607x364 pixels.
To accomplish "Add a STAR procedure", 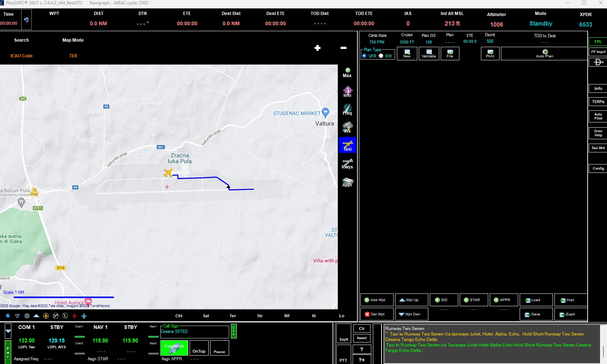I will tap(474, 300).
